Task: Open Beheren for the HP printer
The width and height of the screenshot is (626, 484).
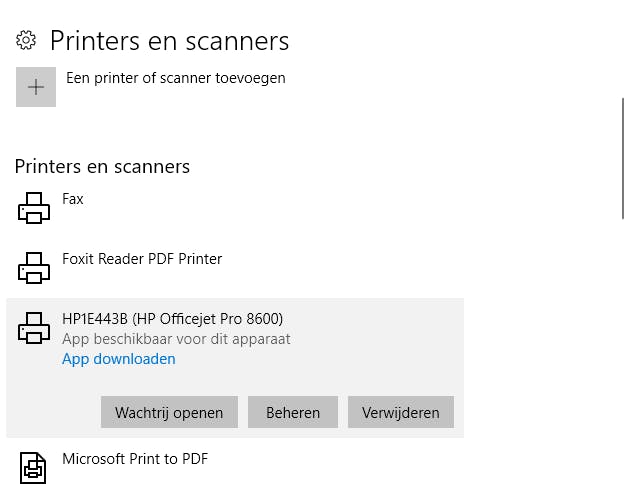Action: (x=293, y=412)
